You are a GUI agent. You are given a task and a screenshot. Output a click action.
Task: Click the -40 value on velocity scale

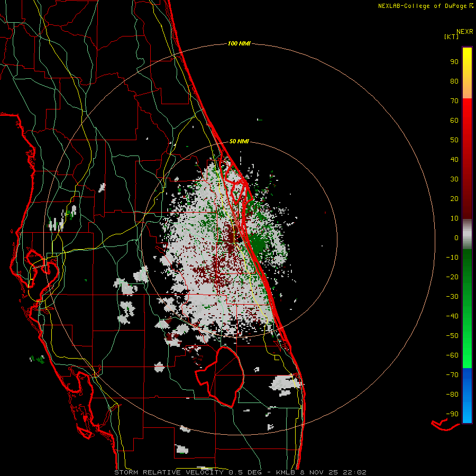click(452, 316)
